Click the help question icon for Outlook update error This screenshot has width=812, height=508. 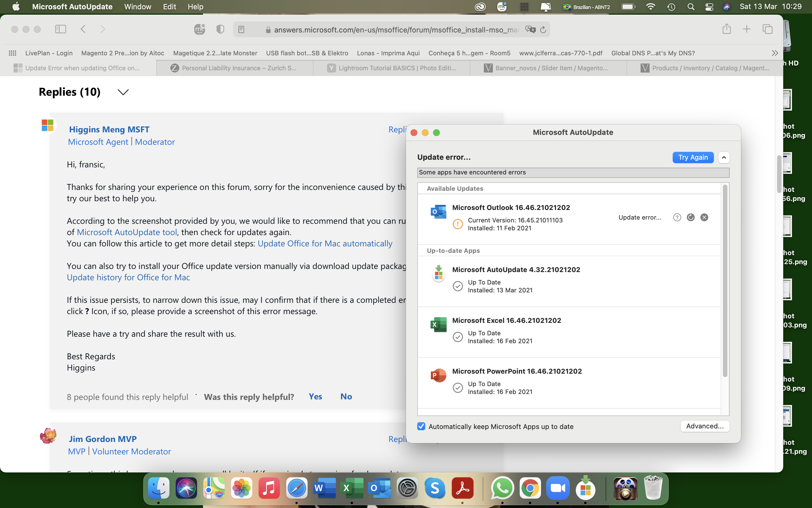[677, 217]
